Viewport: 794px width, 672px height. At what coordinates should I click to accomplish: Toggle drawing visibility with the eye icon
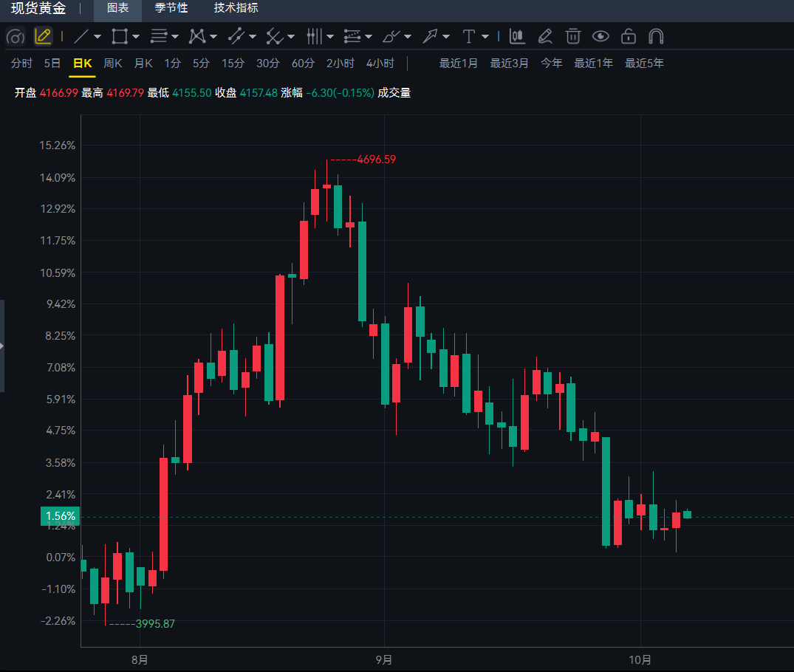[600, 36]
